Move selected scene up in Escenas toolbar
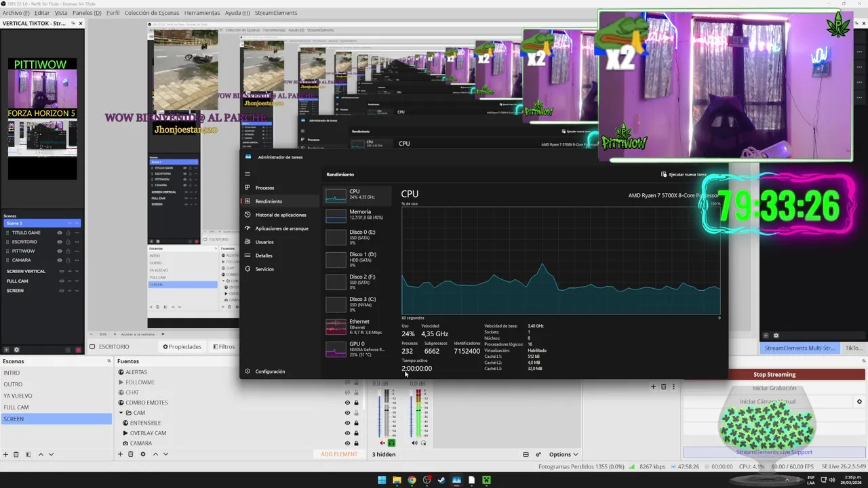868x488 pixels. tap(41, 454)
